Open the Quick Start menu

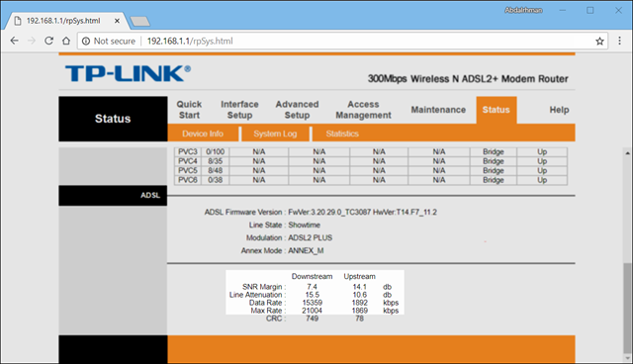point(189,110)
